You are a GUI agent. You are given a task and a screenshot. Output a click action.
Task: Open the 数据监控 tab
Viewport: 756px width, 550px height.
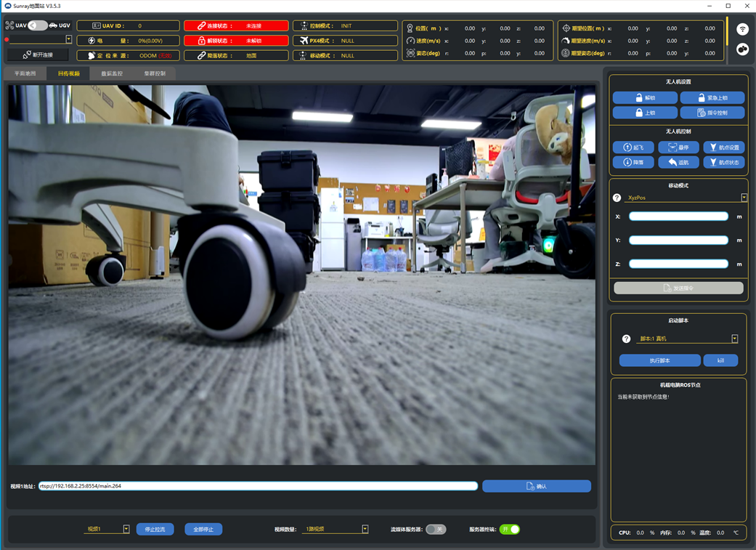pos(112,73)
